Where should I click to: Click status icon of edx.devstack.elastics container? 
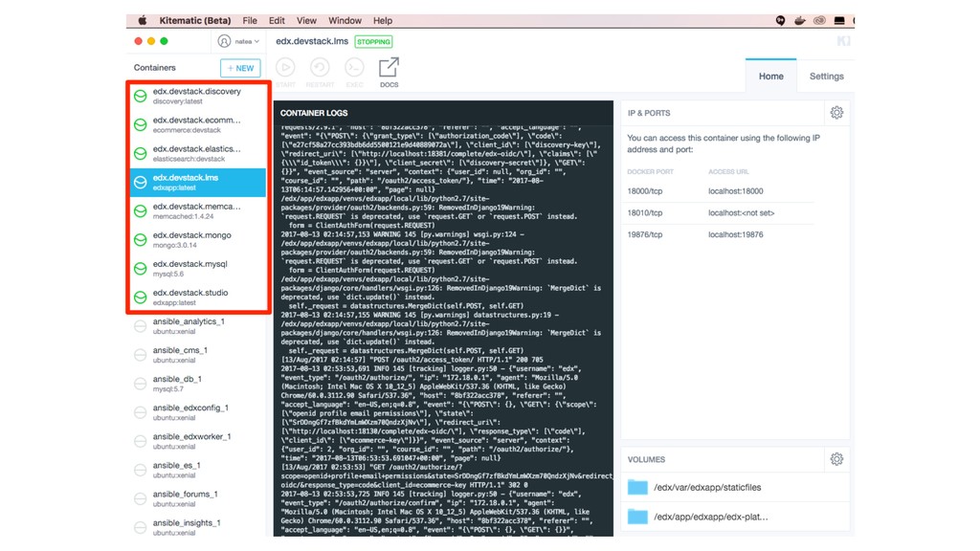141,153
